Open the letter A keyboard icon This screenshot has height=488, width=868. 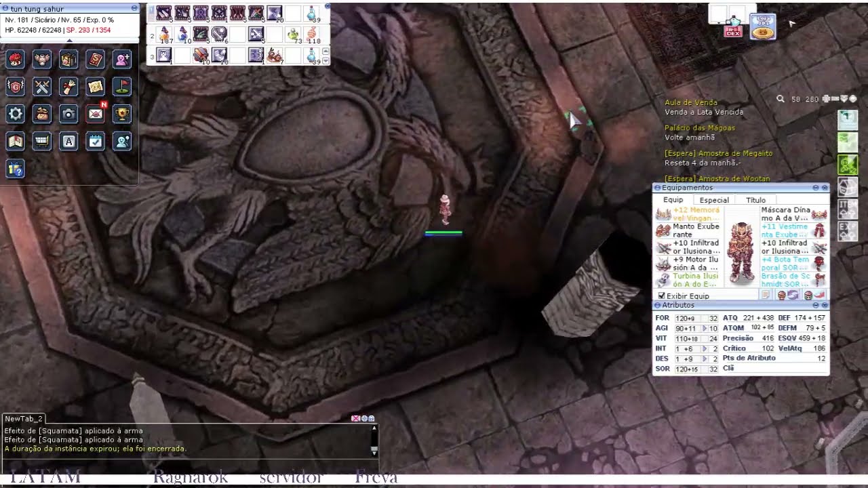click(68, 141)
